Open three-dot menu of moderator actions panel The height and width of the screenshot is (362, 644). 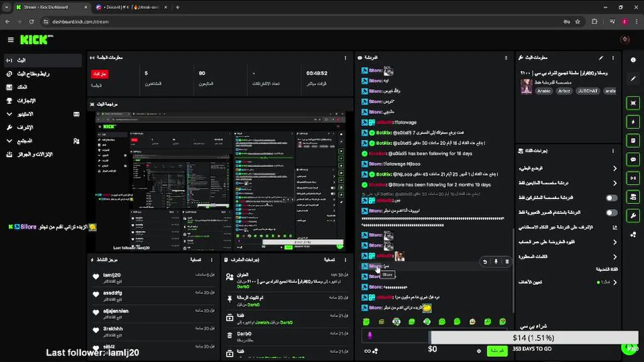click(x=345, y=260)
